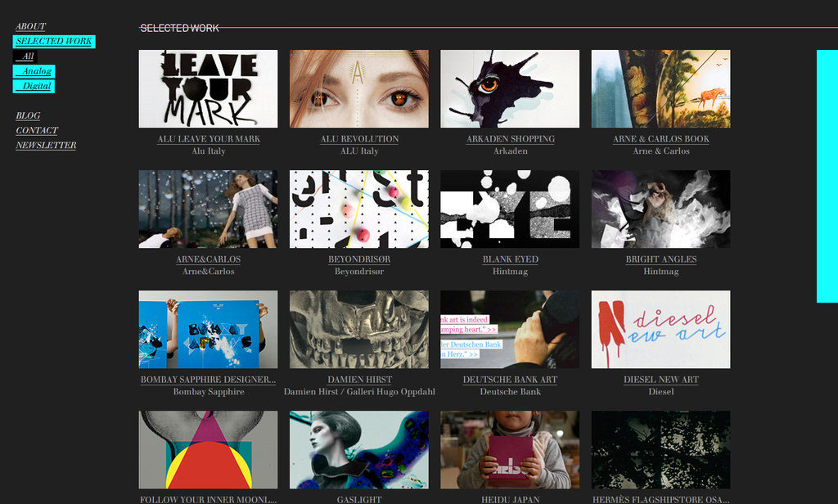
Task: Open the Leave Your Mark thumbnail
Action: tap(208, 88)
